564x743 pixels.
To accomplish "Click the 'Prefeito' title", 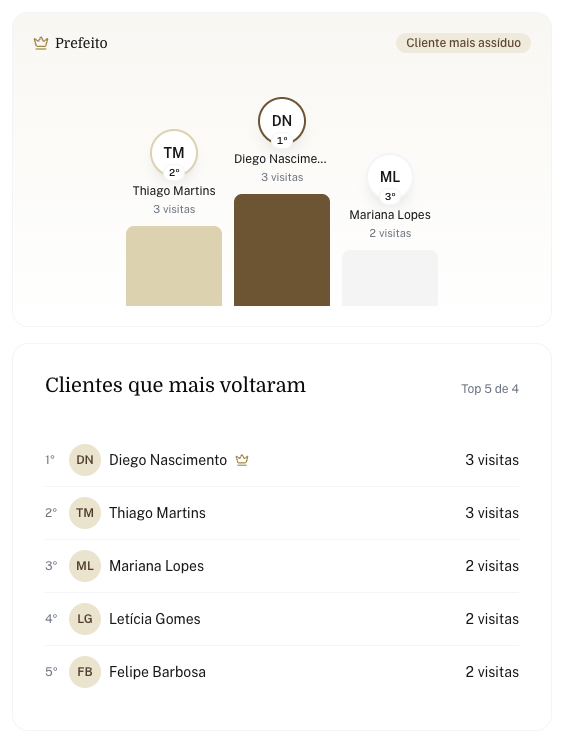I will [81, 43].
